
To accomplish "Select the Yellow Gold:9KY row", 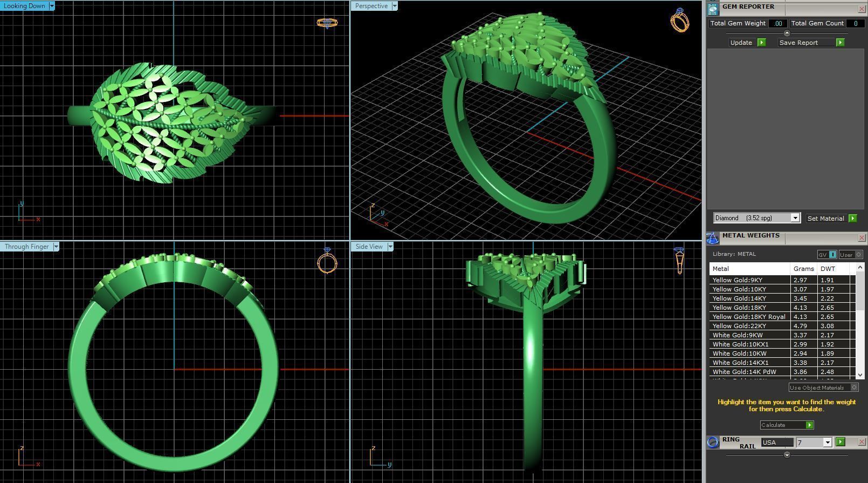I will [x=782, y=280].
